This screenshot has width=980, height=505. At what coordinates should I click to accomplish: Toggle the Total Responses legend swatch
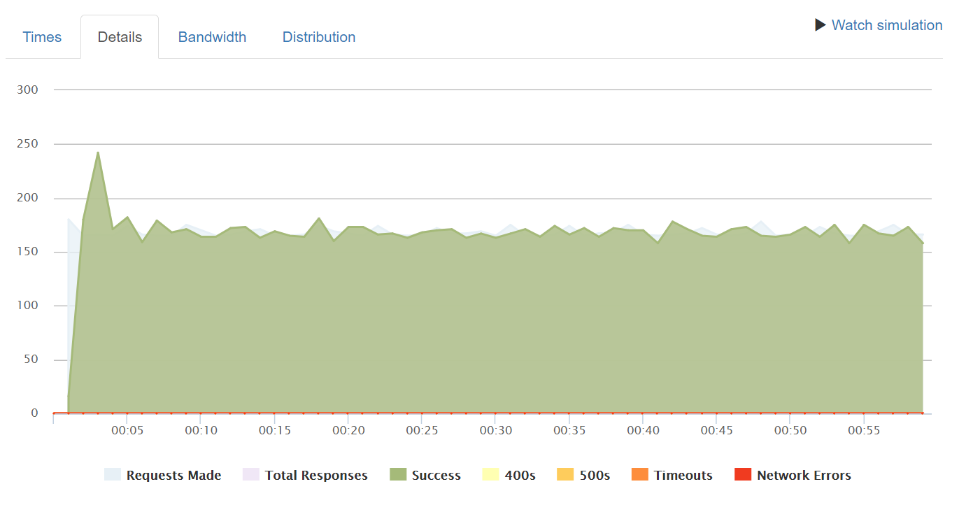click(x=251, y=475)
